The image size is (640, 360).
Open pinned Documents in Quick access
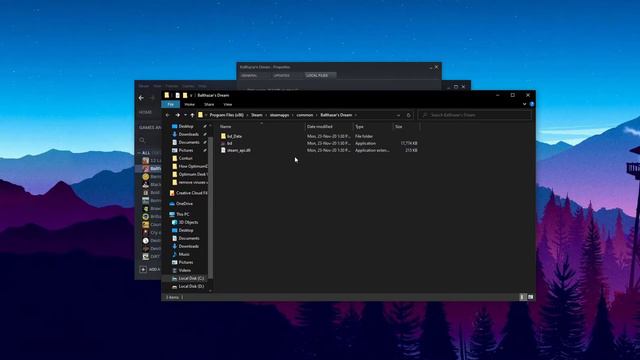[x=189, y=142]
